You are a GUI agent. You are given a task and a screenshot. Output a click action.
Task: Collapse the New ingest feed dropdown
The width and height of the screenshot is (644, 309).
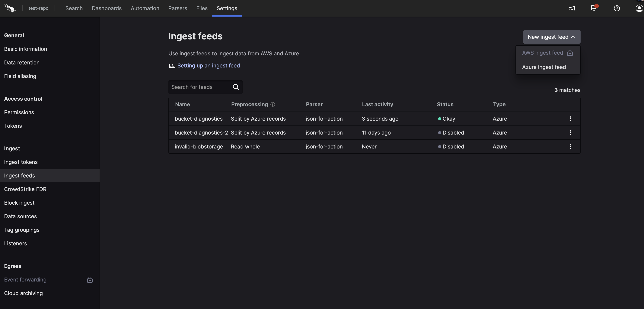coord(551,37)
